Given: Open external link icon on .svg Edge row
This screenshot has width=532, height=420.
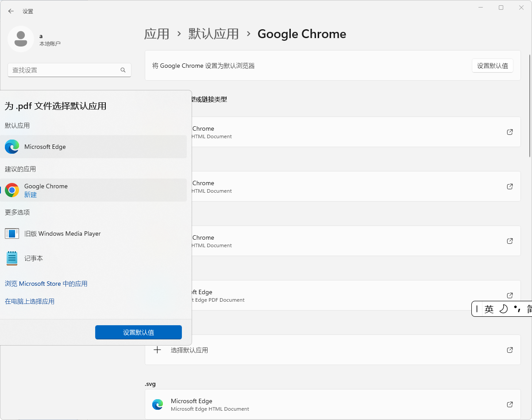Looking at the screenshot, I should point(510,404).
